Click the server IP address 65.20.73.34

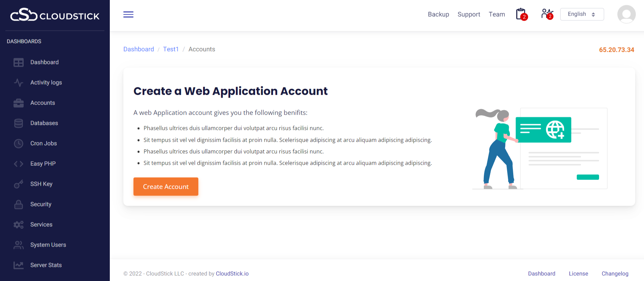pos(616,50)
